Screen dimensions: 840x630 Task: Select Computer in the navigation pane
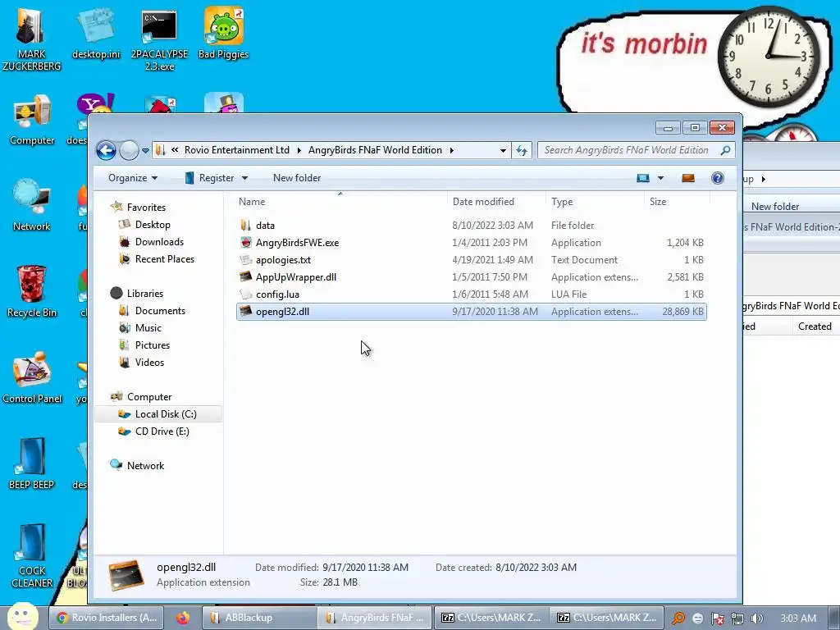click(x=149, y=397)
